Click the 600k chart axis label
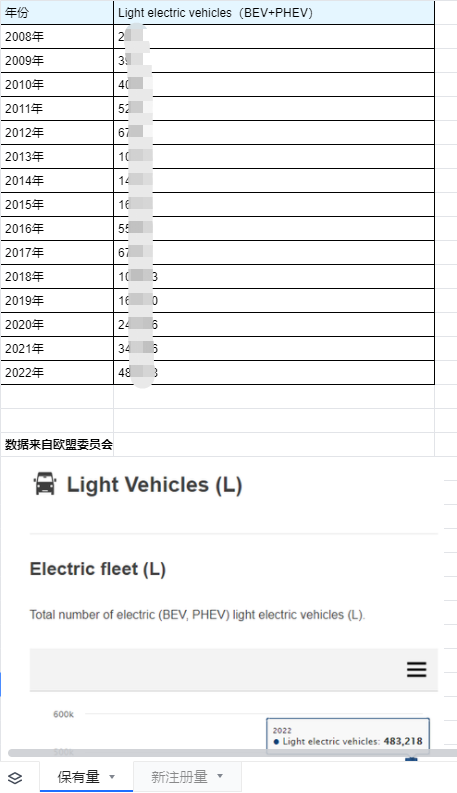The image size is (457, 793). [63, 714]
